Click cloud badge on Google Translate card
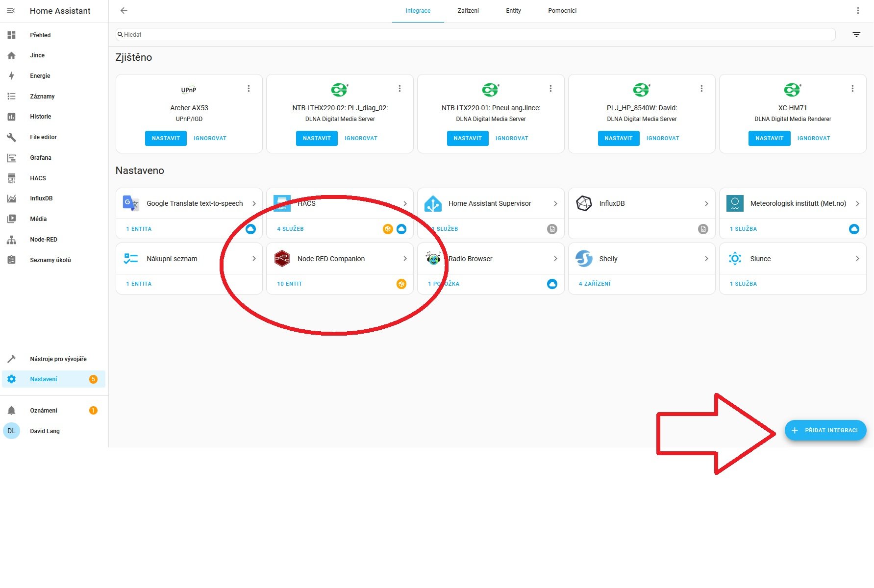874x588 pixels. click(x=250, y=229)
